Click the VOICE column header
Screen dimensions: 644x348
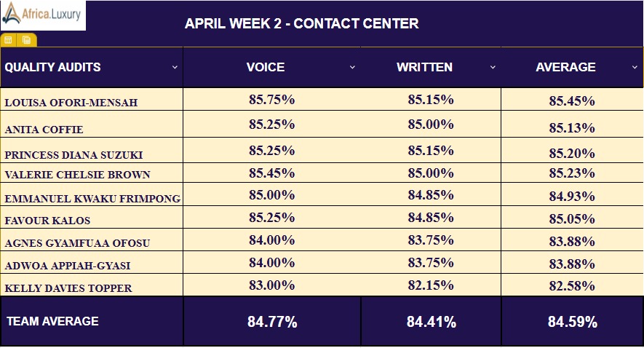point(266,67)
